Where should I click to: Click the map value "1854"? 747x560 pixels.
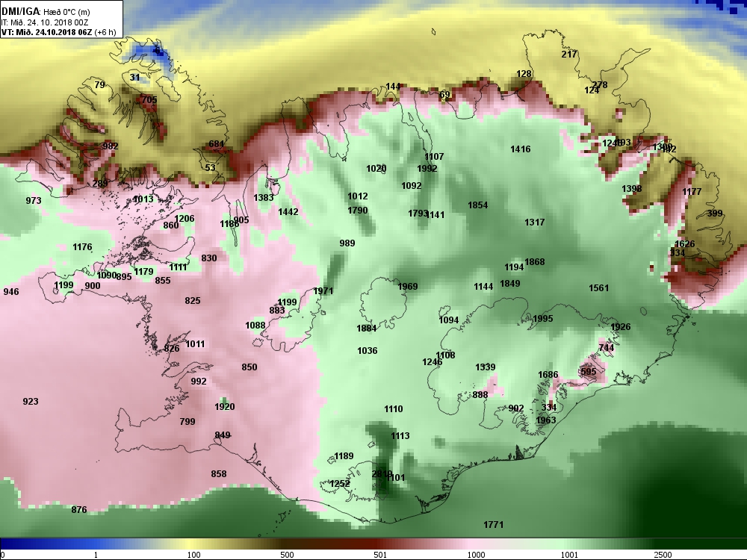pyautogui.click(x=478, y=205)
